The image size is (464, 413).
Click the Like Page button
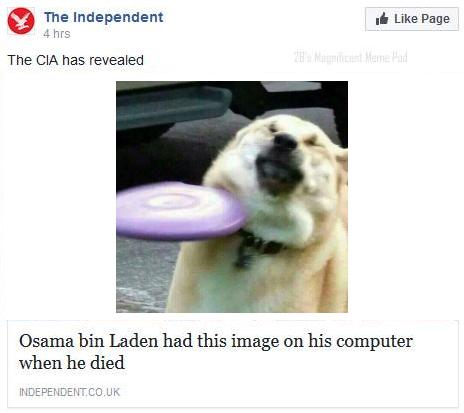tap(412, 19)
